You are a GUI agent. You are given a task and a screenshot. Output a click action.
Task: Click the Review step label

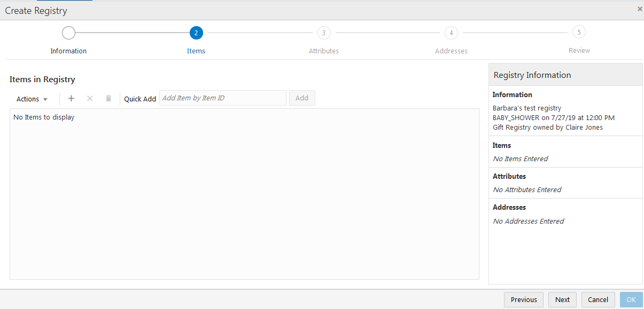pos(579,51)
